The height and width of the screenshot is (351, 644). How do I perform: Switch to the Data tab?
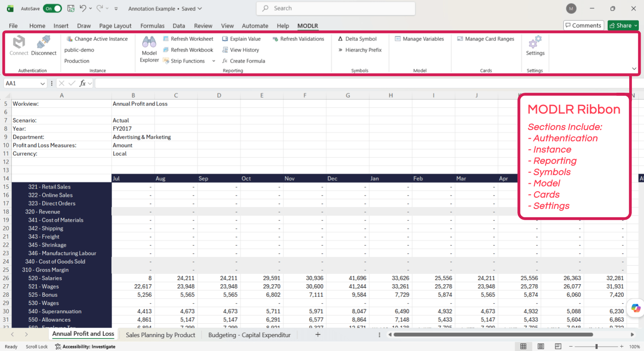click(x=179, y=26)
